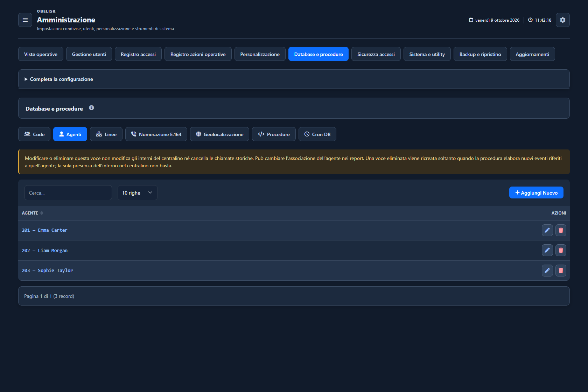Open the 10 righe rows dropdown

coord(137,193)
